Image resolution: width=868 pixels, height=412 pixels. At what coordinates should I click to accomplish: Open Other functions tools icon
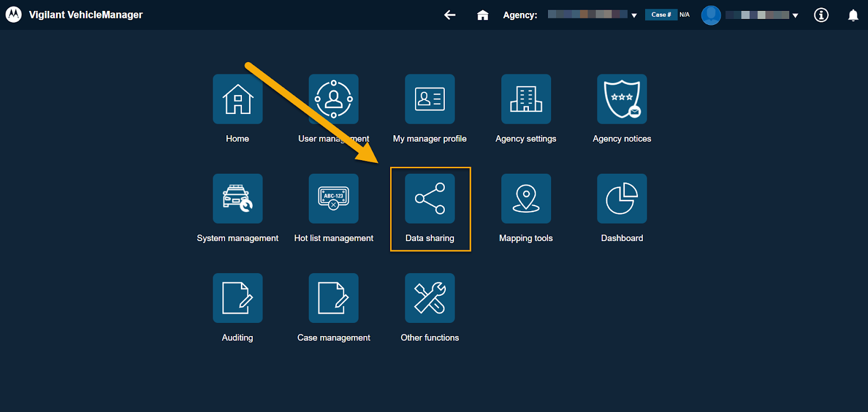tap(430, 298)
